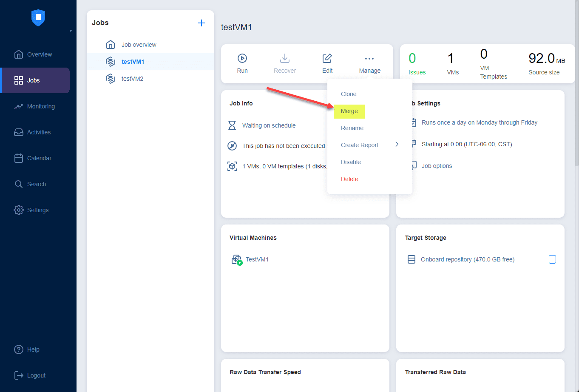Click the VM count cube icon
The height and width of the screenshot is (392, 579).
click(232, 166)
